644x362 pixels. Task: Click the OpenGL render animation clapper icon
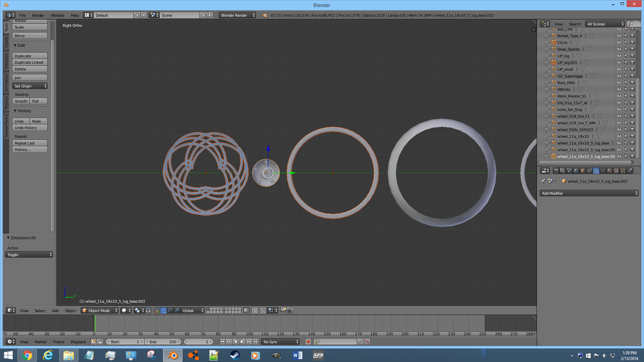[x=290, y=310]
